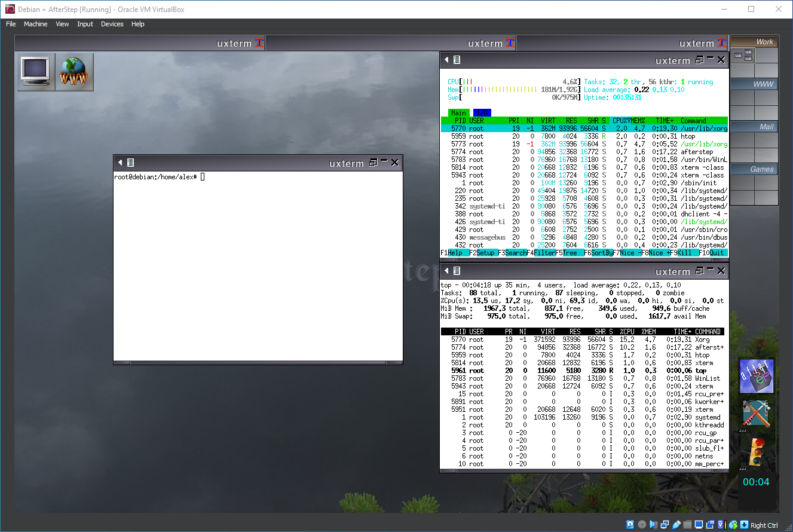The width and height of the screenshot is (793, 532).
Task: Click the audio speaker status bar icon
Action: point(654,525)
